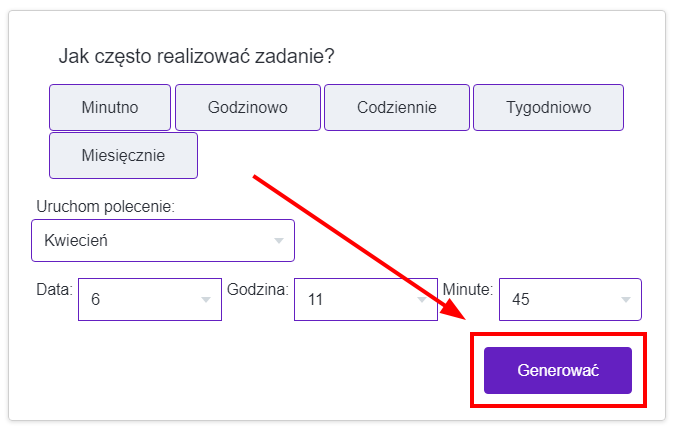Click the arrow in the month selector
The height and width of the screenshot is (429, 677).
pyautogui.click(x=279, y=241)
